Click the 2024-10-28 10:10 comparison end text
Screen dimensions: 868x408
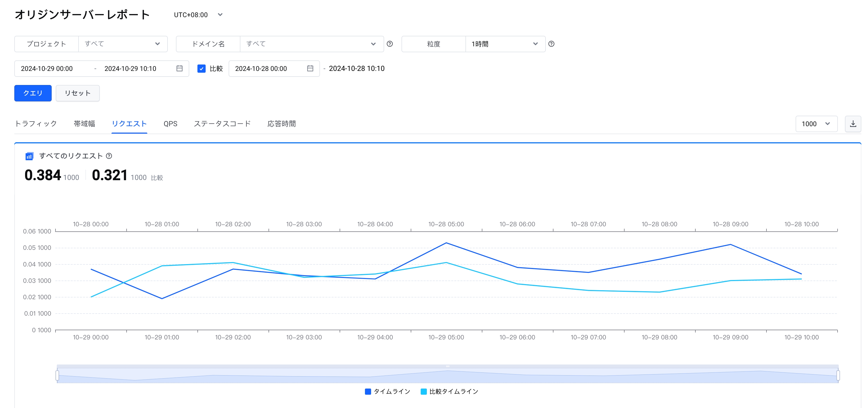pos(357,68)
